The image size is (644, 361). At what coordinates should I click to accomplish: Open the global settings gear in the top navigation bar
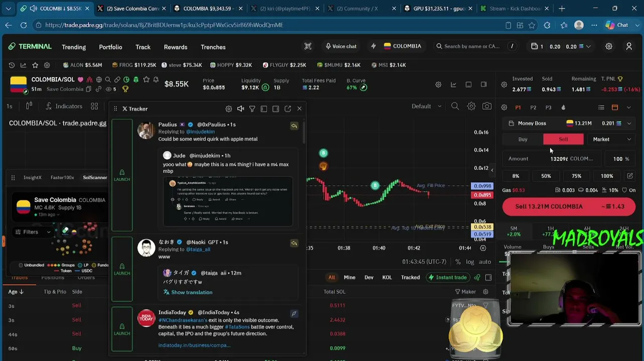609,46
